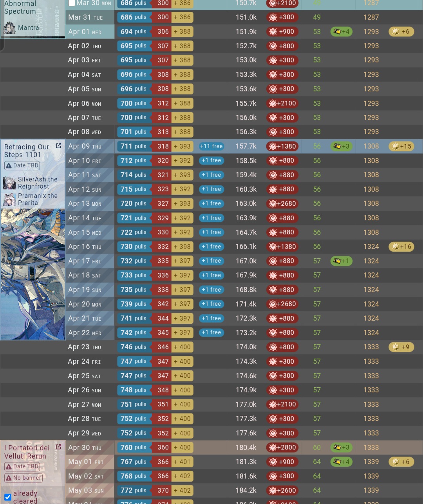Click the +900 orundum badge on Apr 01
This screenshot has width=423, height=504.
(x=282, y=32)
